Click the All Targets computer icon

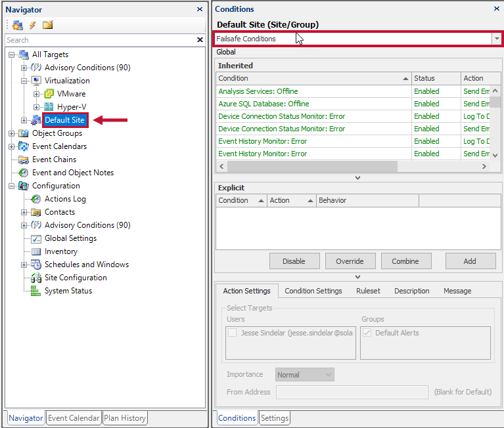click(24, 54)
